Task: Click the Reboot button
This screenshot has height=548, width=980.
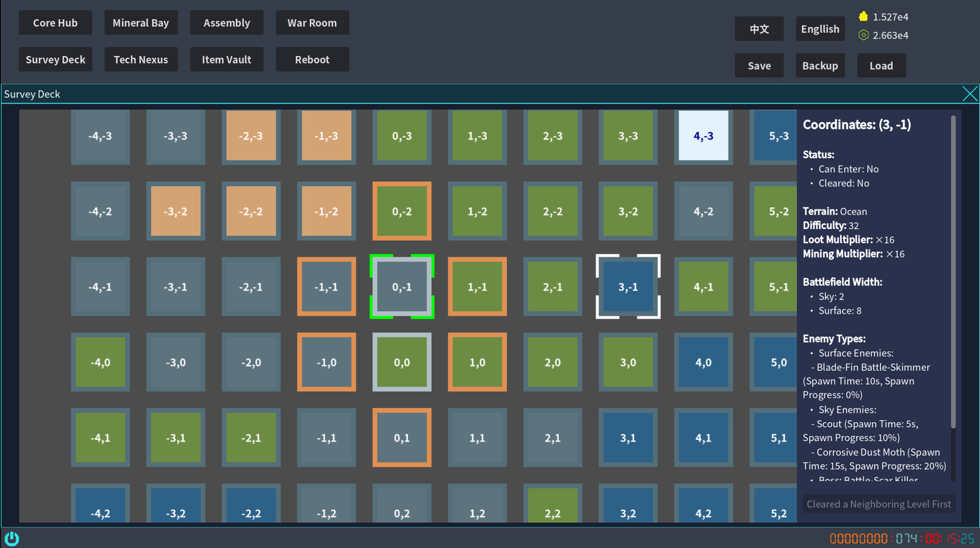Action: click(312, 59)
